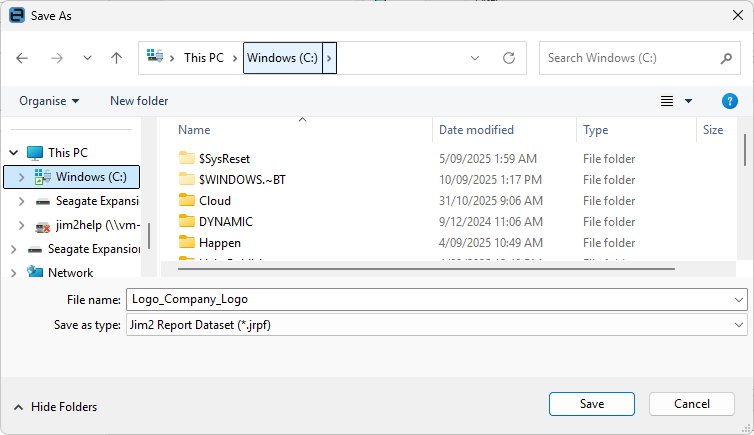Screen dimensions: 754x435
Task: Click date 9/12/2024 11:06 AM
Action: (x=490, y=222)
